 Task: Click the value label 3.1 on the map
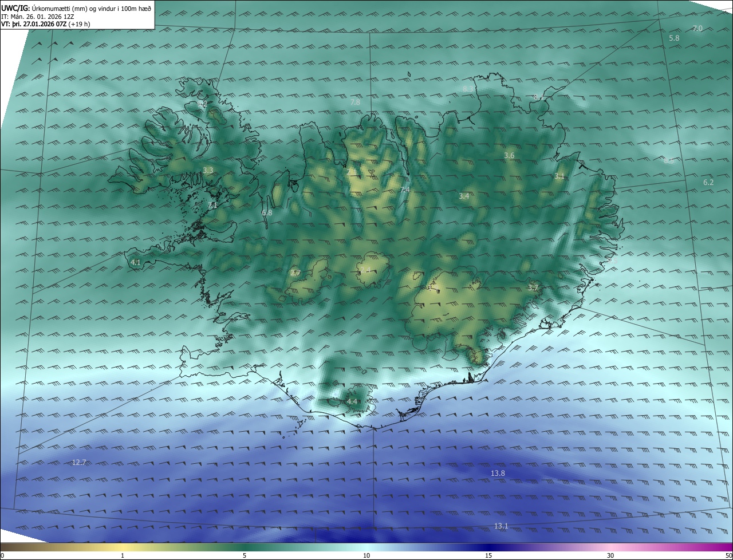click(x=559, y=176)
